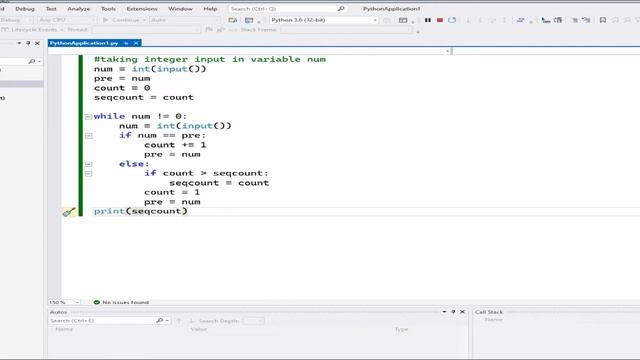Open the Tools menu
Image resolution: width=640 pixels, height=360 pixels.
point(108,9)
